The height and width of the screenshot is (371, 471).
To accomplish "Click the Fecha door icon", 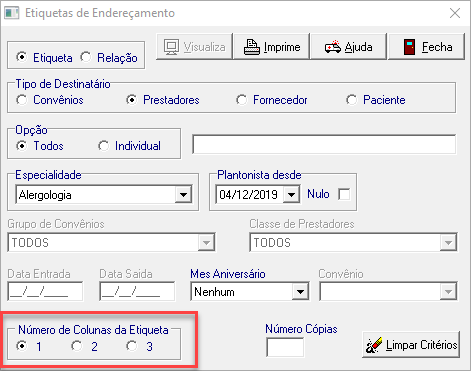I will click(x=409, y=47).
